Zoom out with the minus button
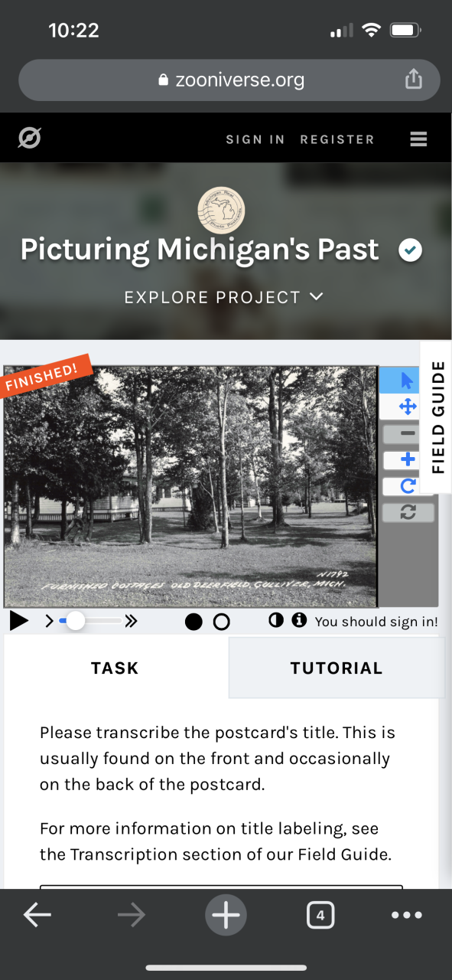452x980 pixels. coord(408,434)
